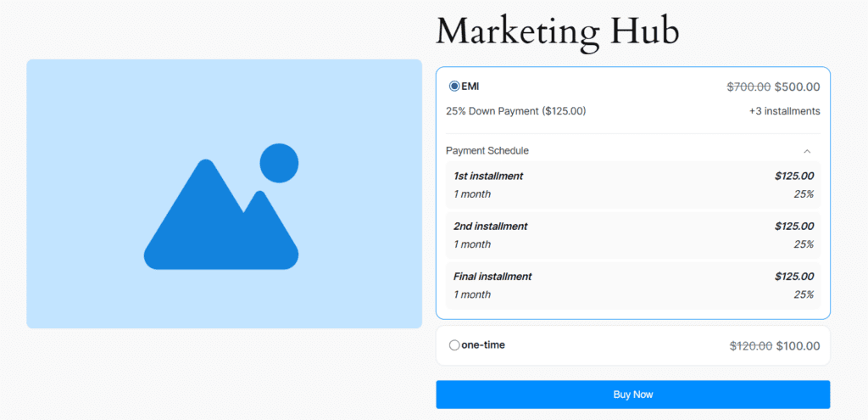
Task: Select the one-time payment radio button
Action: click(454, 345)
